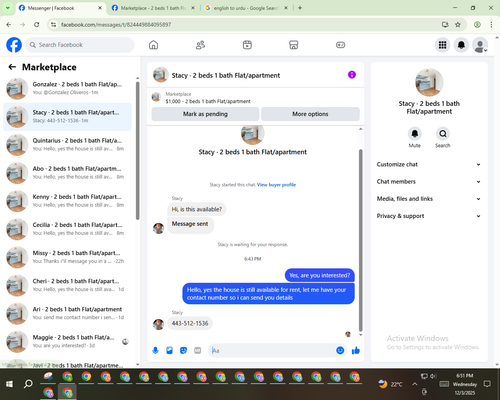Image resolution: width=500 pixels, height=400 pixels.
Task: Open Quintarius conversation in list
Action: pos(67,145)
